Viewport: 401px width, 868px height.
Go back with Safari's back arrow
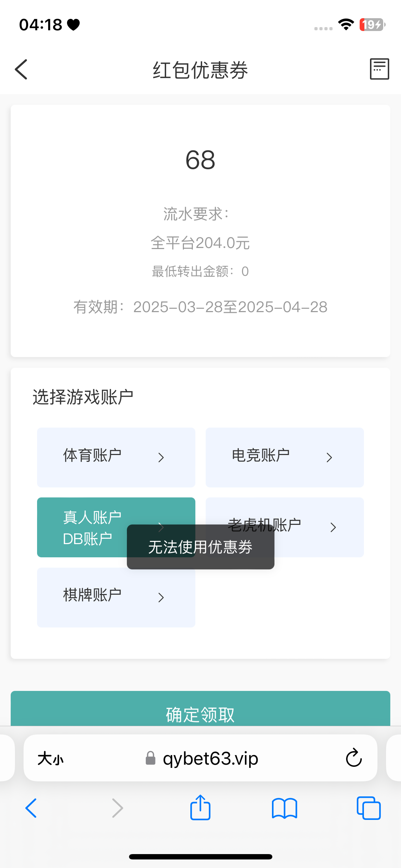31,808
